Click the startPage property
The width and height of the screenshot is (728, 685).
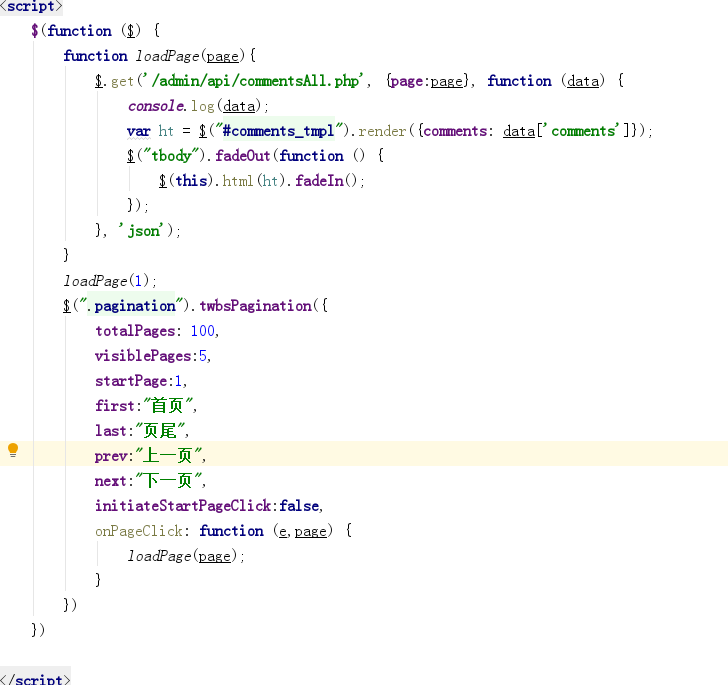point(131,381)
